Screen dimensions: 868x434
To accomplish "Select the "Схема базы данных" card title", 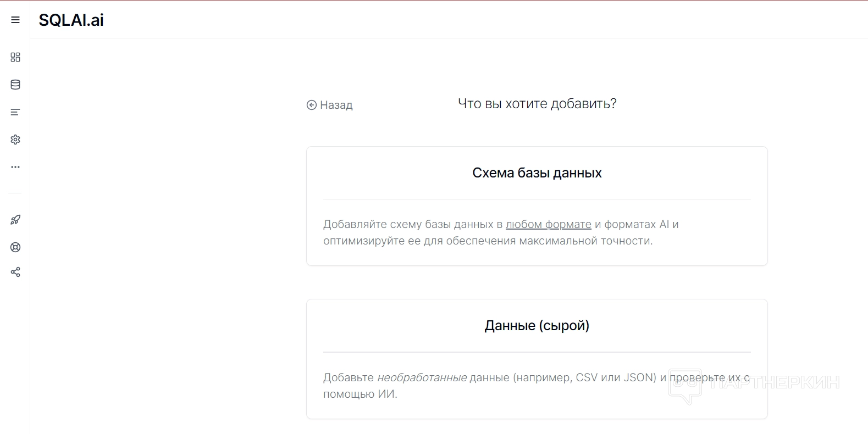I will tap(537, 173).
